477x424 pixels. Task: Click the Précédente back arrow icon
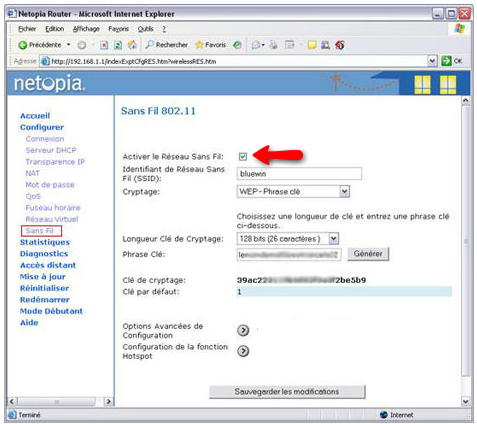point(23,45)
